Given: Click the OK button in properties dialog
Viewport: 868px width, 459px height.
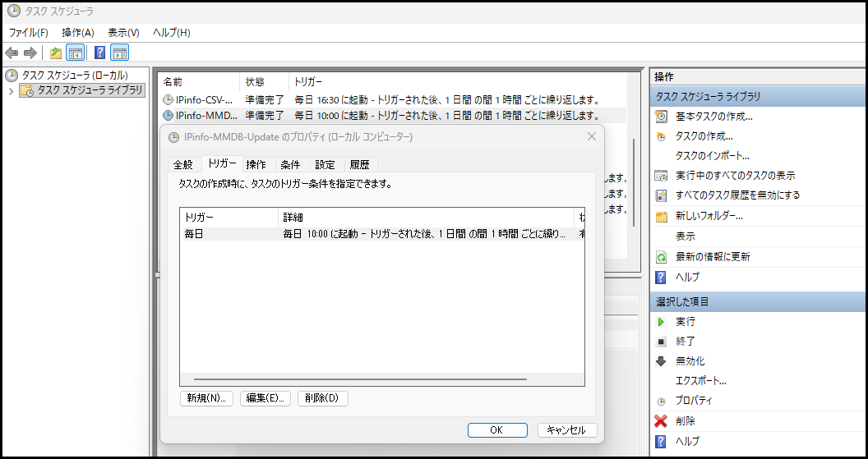Looking at the screenshot, I should [496, 430].
